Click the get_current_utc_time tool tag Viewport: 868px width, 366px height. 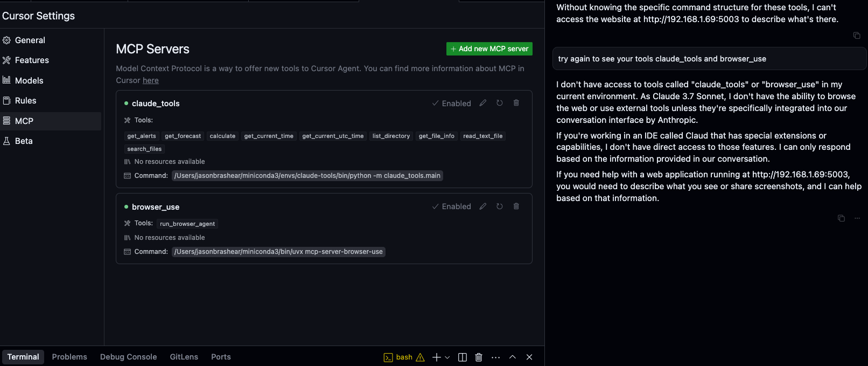333,136
